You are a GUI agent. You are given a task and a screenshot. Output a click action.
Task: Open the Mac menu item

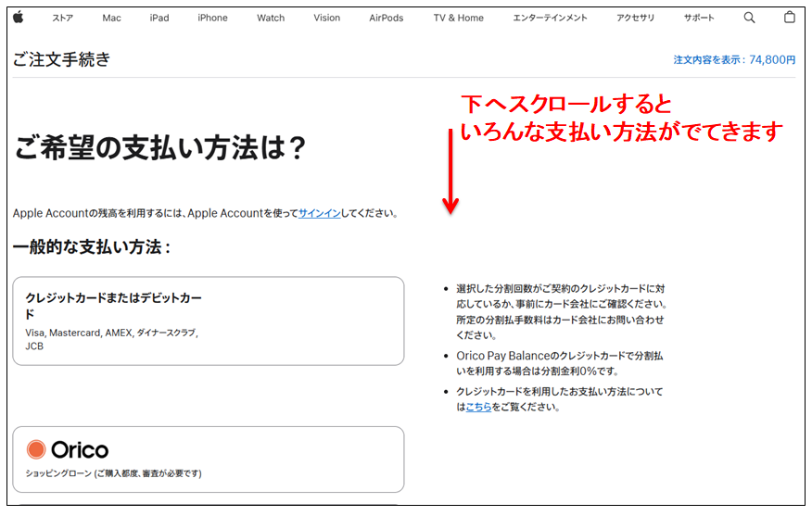111,19
